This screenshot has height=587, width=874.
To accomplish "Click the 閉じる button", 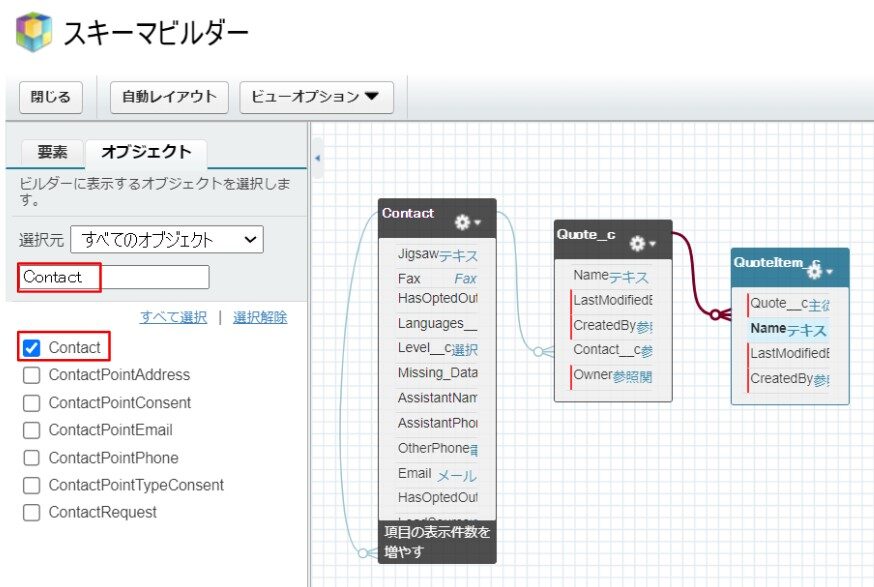I will click(51, 97).
